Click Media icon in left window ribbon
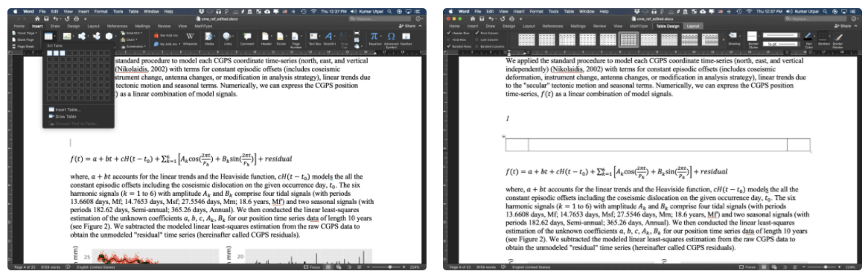Viewport: 868px width, 277px height. click(208, 36)
